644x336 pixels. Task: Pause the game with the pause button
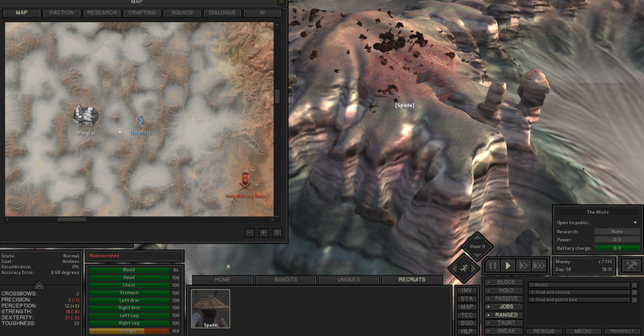point(493,266)
